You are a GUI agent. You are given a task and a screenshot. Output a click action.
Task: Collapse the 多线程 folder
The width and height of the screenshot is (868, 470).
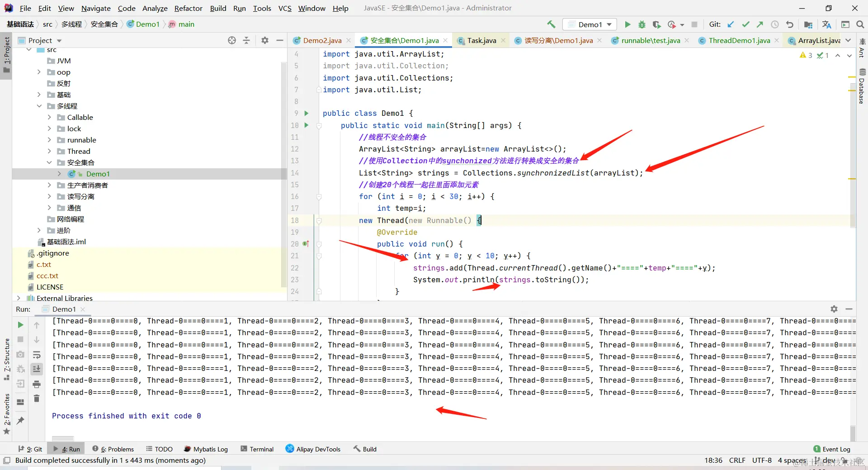pyautogui.click(x=39, y=106)
